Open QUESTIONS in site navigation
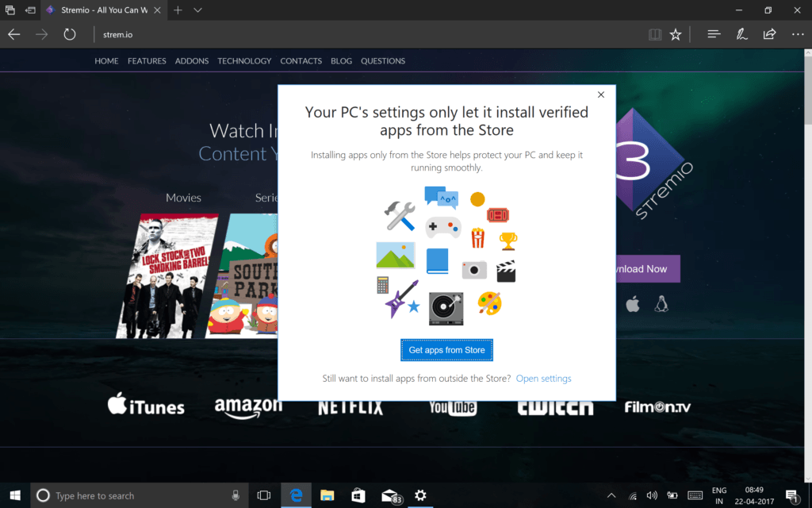This screenshot has height=508, width=812. [x=383, y=60]
